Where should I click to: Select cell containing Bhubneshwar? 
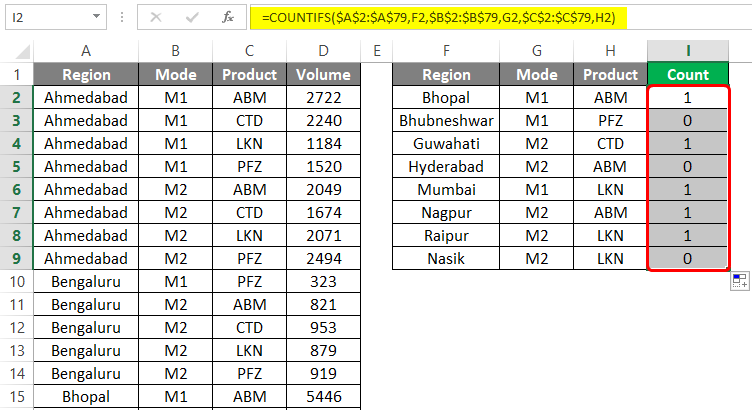pyautogui.click(x=447, y=120)
